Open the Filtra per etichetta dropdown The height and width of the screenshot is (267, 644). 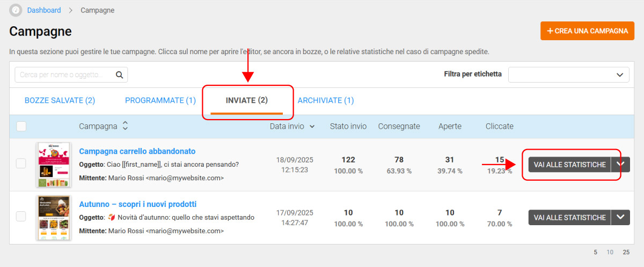(568, 75)
